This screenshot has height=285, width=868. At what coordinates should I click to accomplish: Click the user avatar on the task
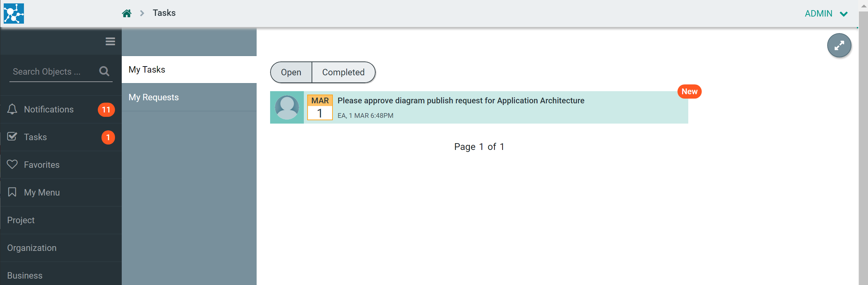pos(287,107)
